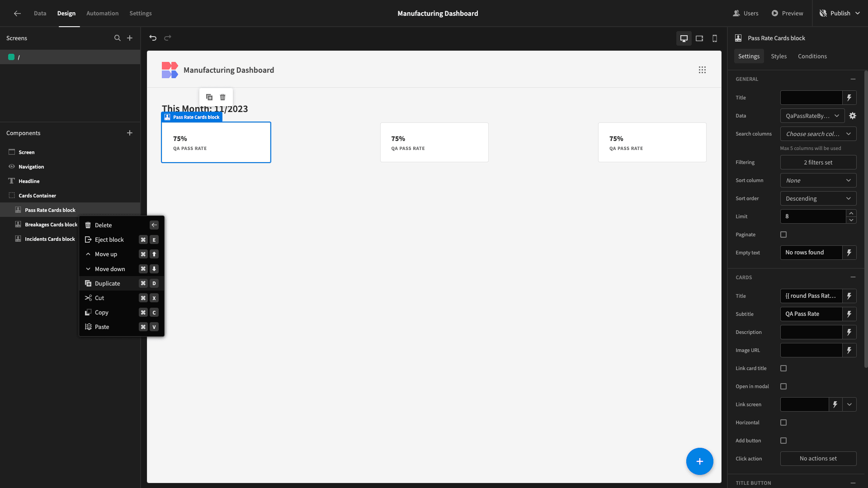Select Delete in the context menu
This screenshot has height=488, width=868.
(122, 225)
